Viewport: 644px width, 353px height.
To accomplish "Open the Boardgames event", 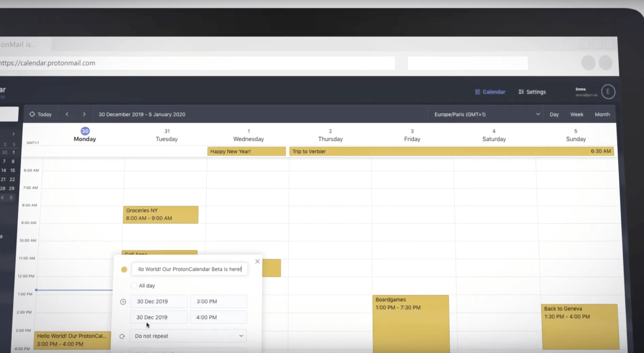I will click(x=411, y=324).
